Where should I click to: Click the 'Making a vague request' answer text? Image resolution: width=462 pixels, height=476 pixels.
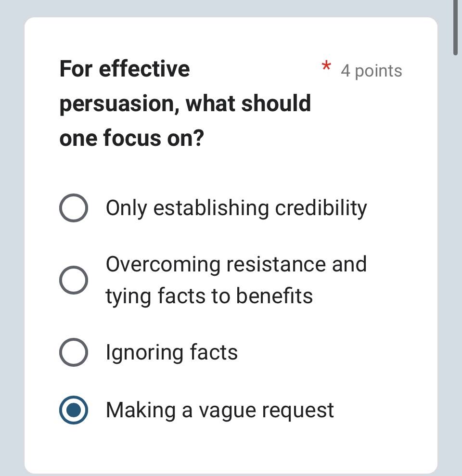click(219, 410)
